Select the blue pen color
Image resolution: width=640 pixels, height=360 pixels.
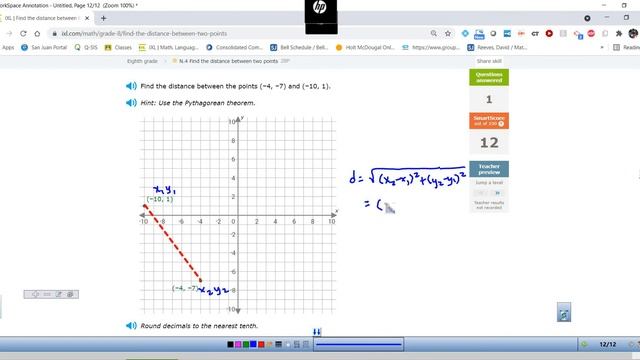(253, 344)
